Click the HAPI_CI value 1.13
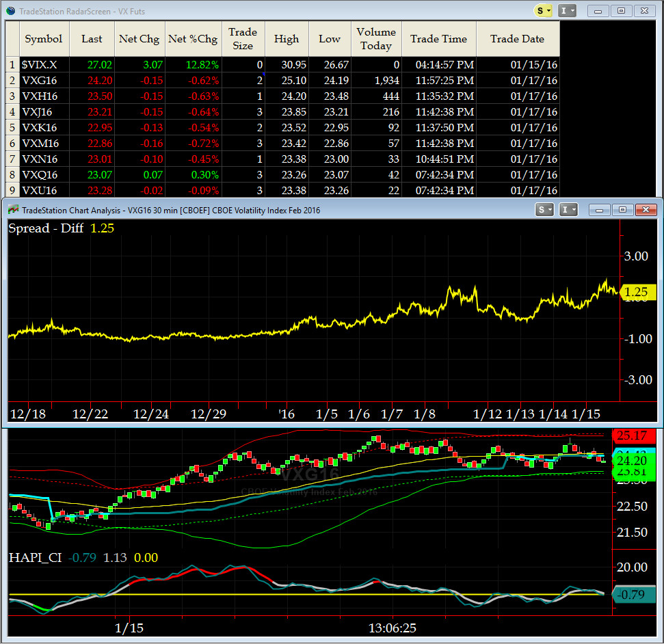The width and height of the screenshot is (664, 644). (x=115, y=558)
